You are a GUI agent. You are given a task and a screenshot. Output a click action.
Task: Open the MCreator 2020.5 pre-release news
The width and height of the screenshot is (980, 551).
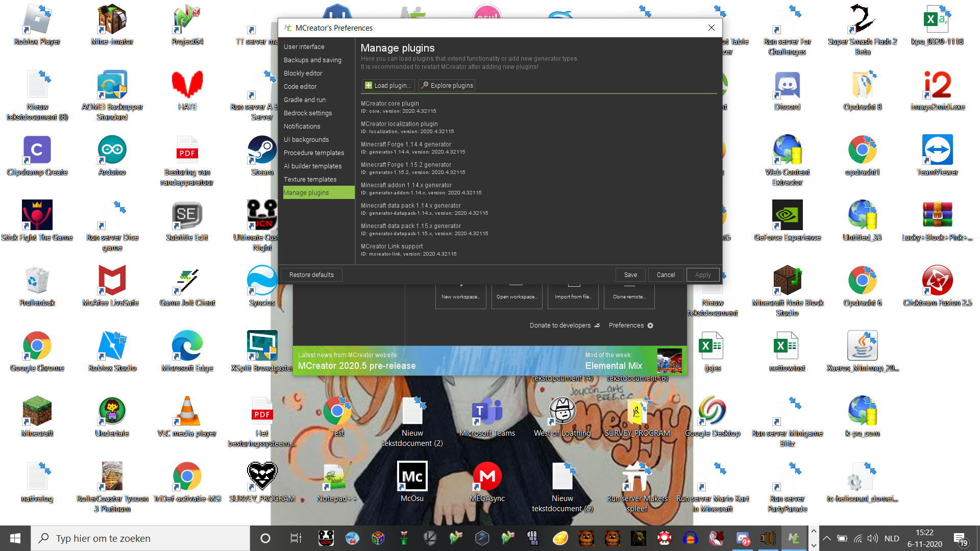357,366
